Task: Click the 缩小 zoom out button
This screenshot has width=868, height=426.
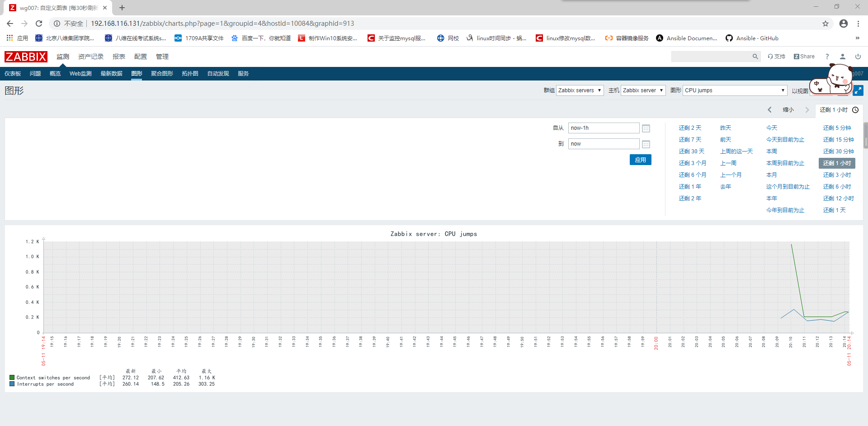Action: click(x=788, y=110)
